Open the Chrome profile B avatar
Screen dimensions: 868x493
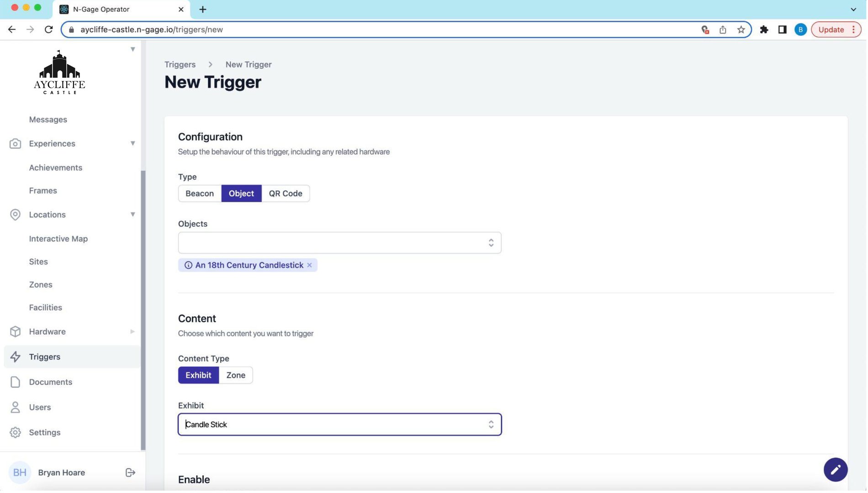pos(801,30)
